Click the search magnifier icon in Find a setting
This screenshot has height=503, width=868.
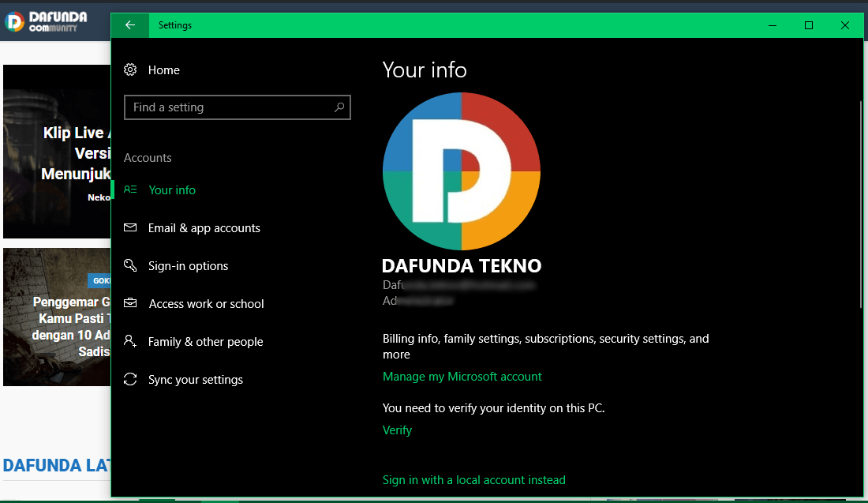click(x=339, y=107)
